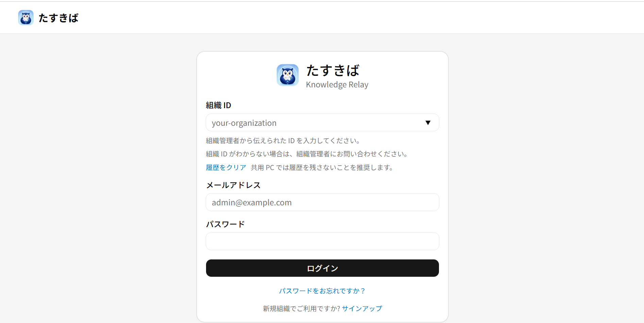The image size is (644, 323).
Task: Click the たすきば header title text
Action: 58,18
